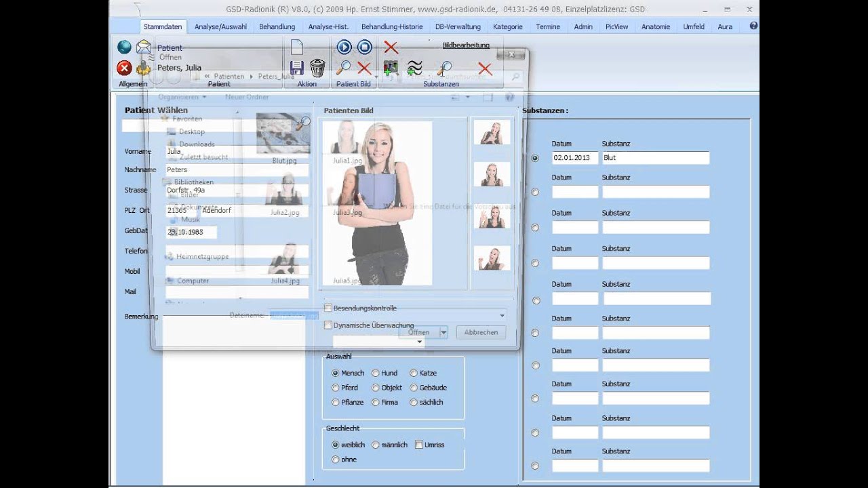Click the Abbrechen button in file dialog
The image size is (868, 488).
point(481,332)
